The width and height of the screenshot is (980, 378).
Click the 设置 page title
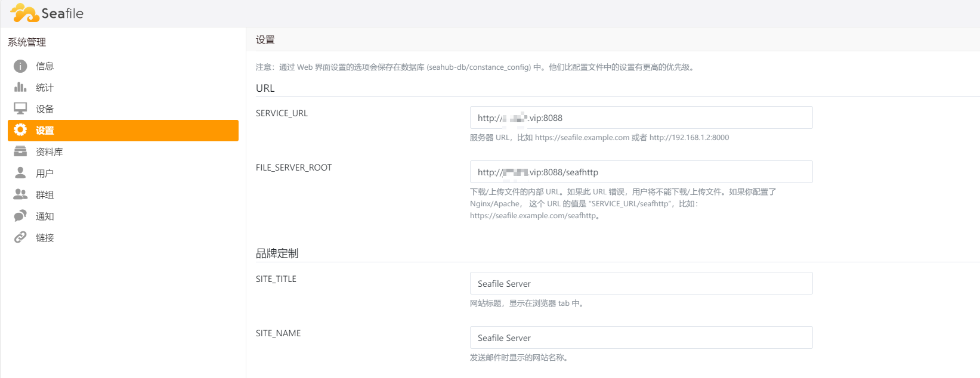point(265,40)
